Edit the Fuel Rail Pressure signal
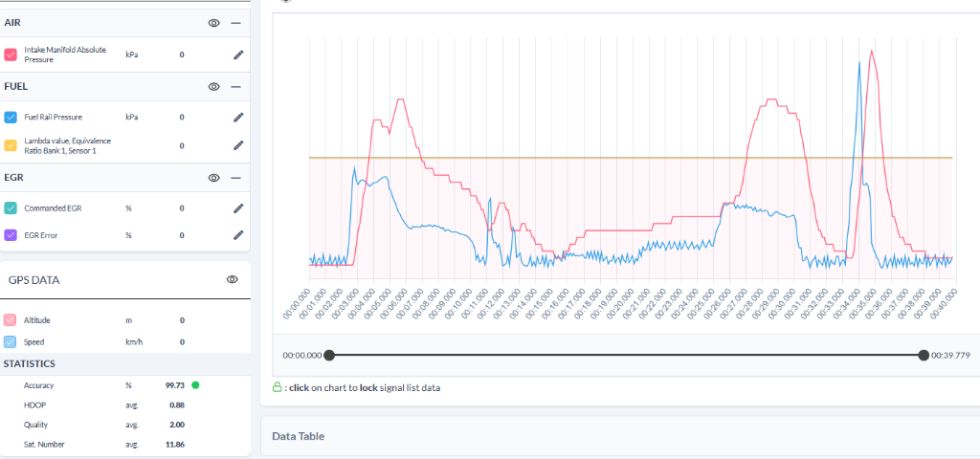Image resolution: width=980 pixels, height=459 pixels. pyautogui.click(x=237, y=117)
